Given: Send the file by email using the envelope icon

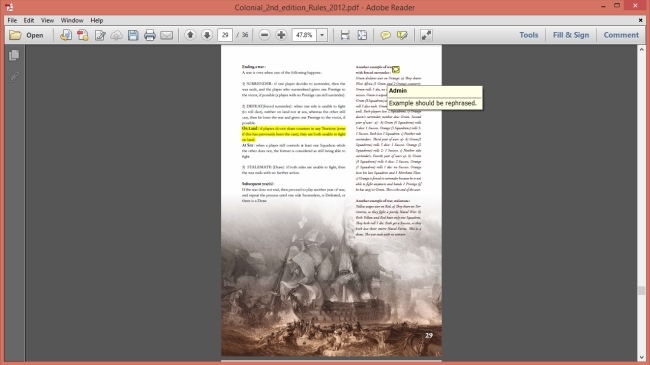Looking at the screenshot, I should 167,35.
